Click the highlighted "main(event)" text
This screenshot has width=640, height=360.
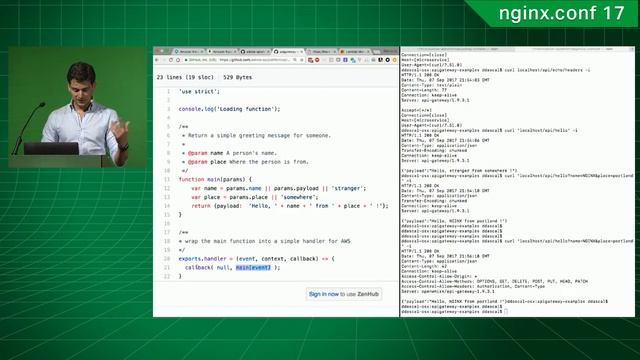coord(253,267)
